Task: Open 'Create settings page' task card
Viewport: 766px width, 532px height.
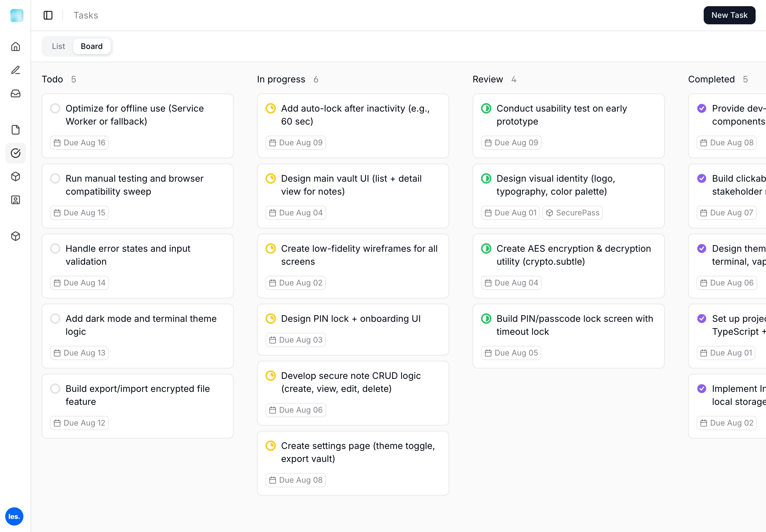Action: (353, 463)
